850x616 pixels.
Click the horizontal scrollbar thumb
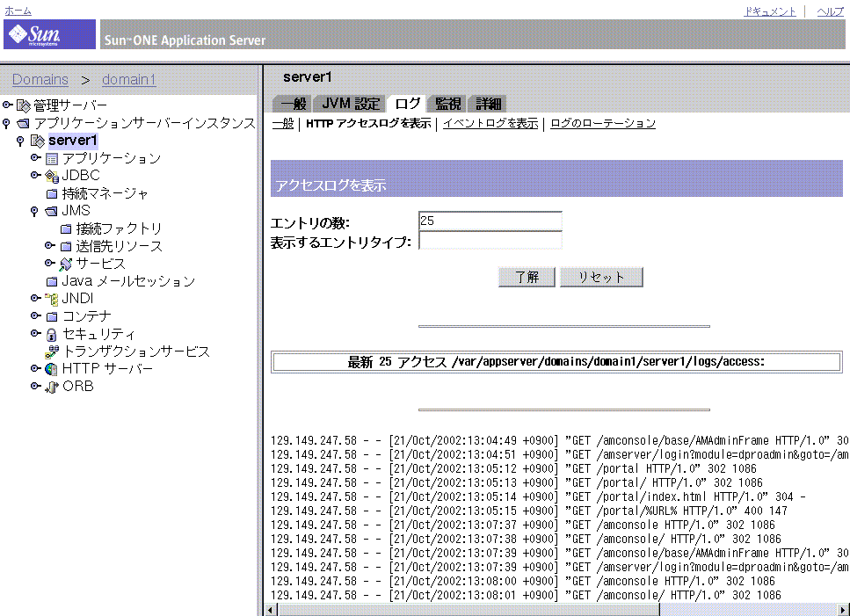pos(469,610)
